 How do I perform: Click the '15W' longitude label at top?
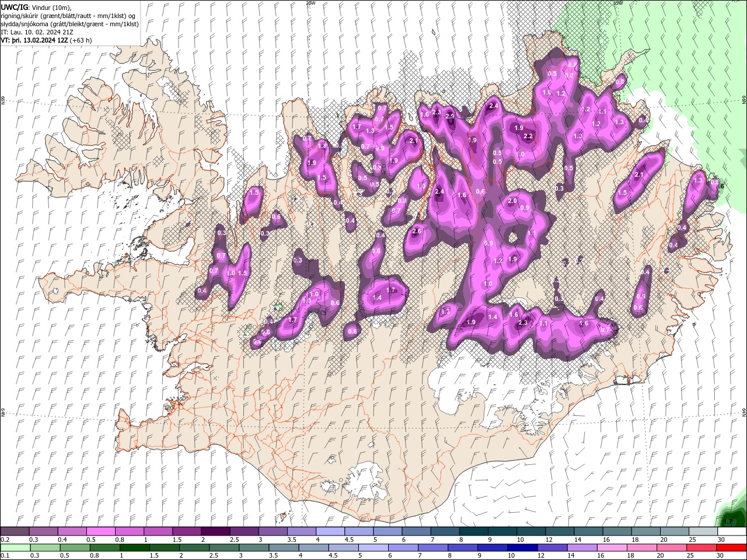click(618, 3)
